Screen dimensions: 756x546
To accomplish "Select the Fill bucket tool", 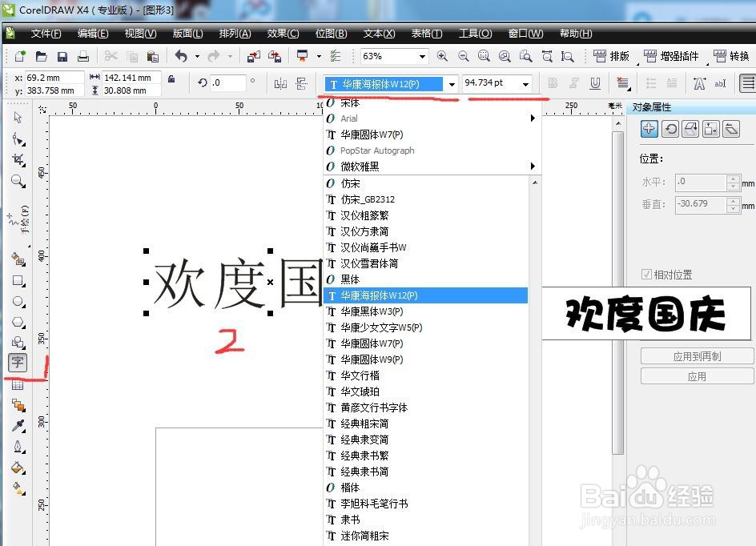I will pos(18,468).
